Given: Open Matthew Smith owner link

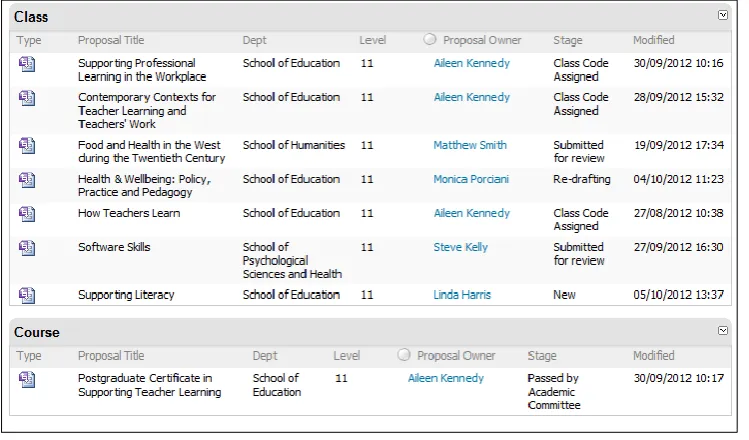Looking at the screenshot, I should click(470, 145).
